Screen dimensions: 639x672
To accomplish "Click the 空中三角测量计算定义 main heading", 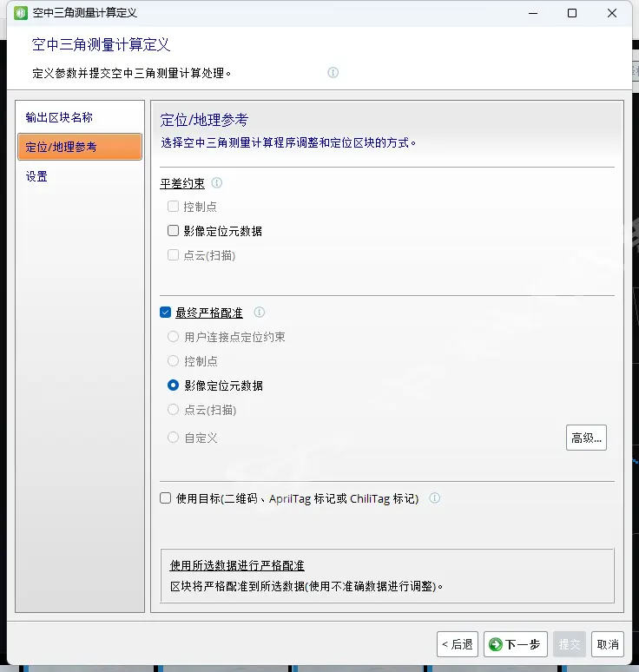I will tap(101, 44).
